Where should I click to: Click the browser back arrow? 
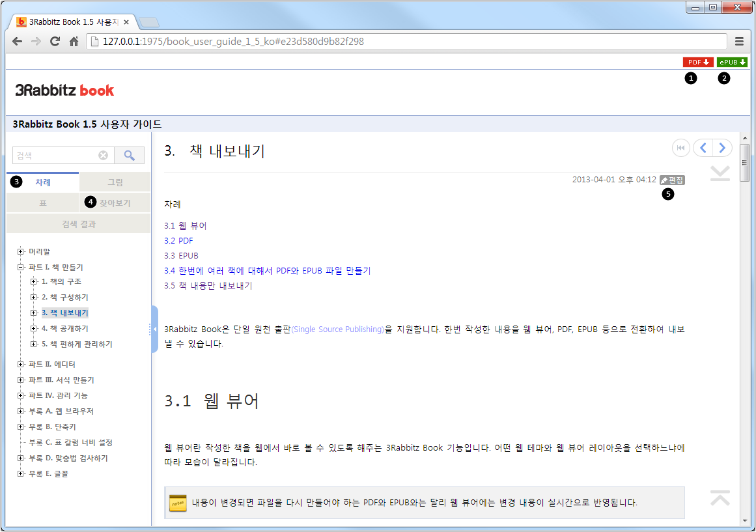click(x=18, y=42)
